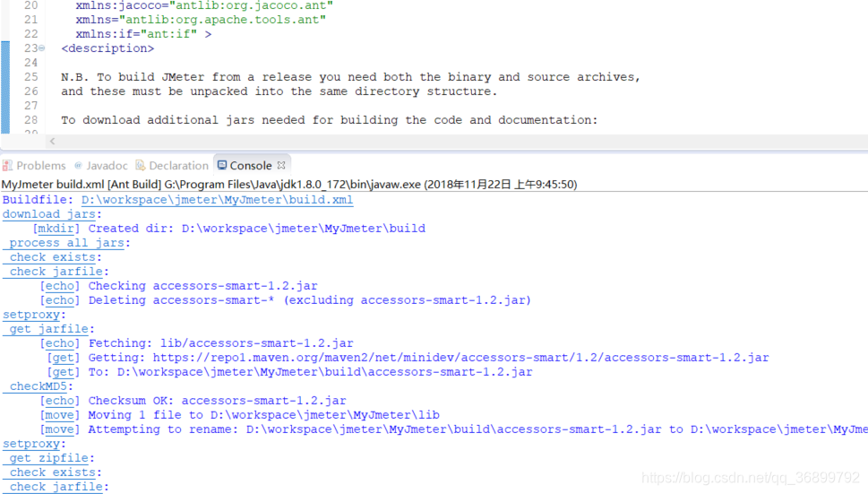Image resolution: width=868 pixels, height=494 pixels.
Task: Click the <description> tag text on line 23
Action: (107, 48)
